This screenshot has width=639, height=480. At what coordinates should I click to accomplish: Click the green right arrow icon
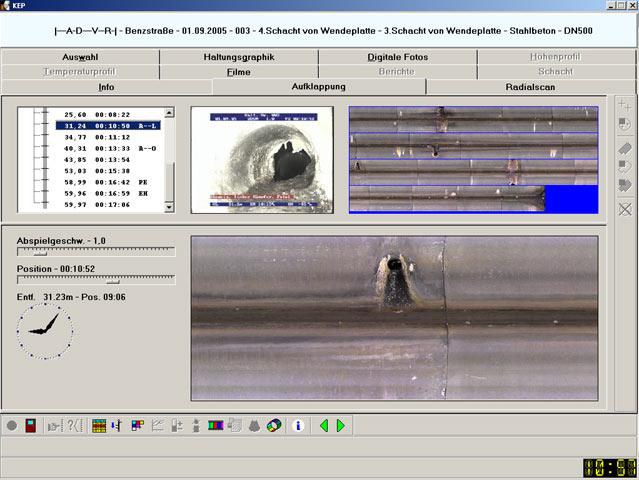341,426
